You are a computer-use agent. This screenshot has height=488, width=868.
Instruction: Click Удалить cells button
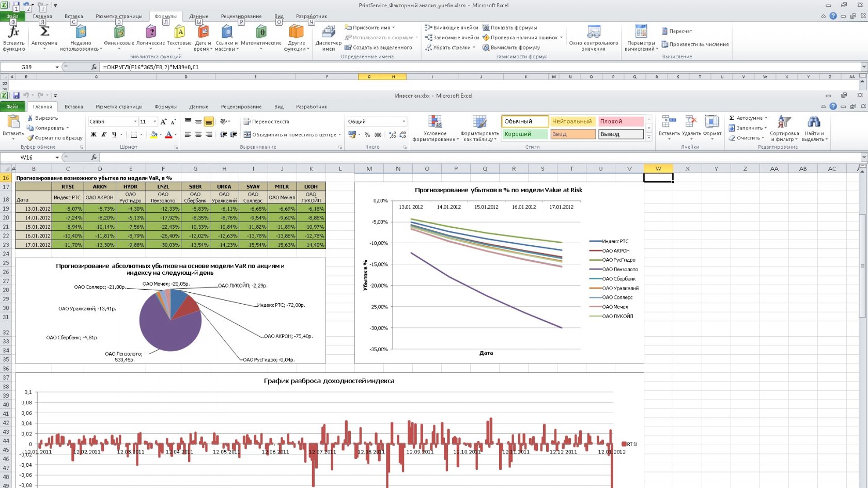691,128
